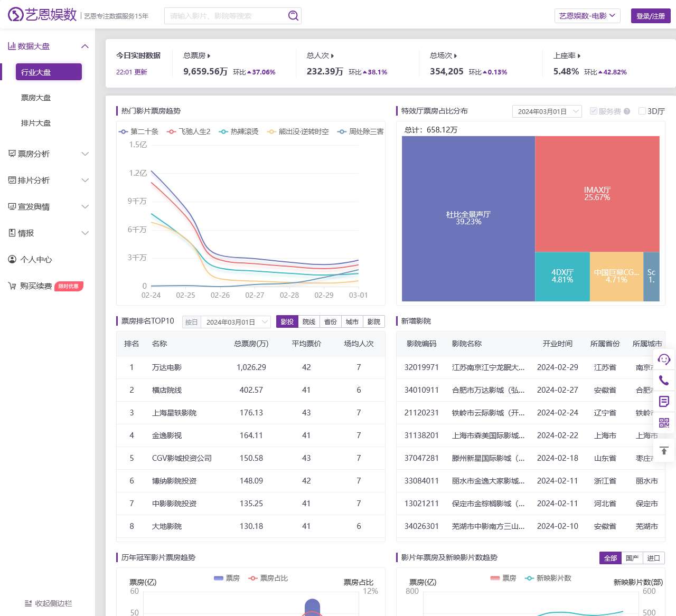The height and width of the screenshot is (616, 676).
Task: Click the back-to-top arrow icon
Action: (x=664, y=450)
